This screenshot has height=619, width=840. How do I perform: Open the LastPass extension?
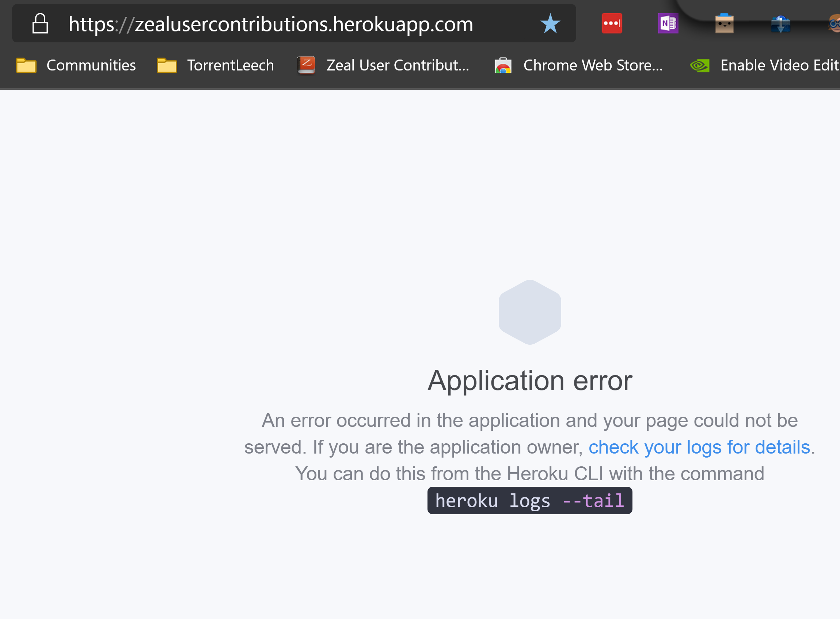[612, 23]
